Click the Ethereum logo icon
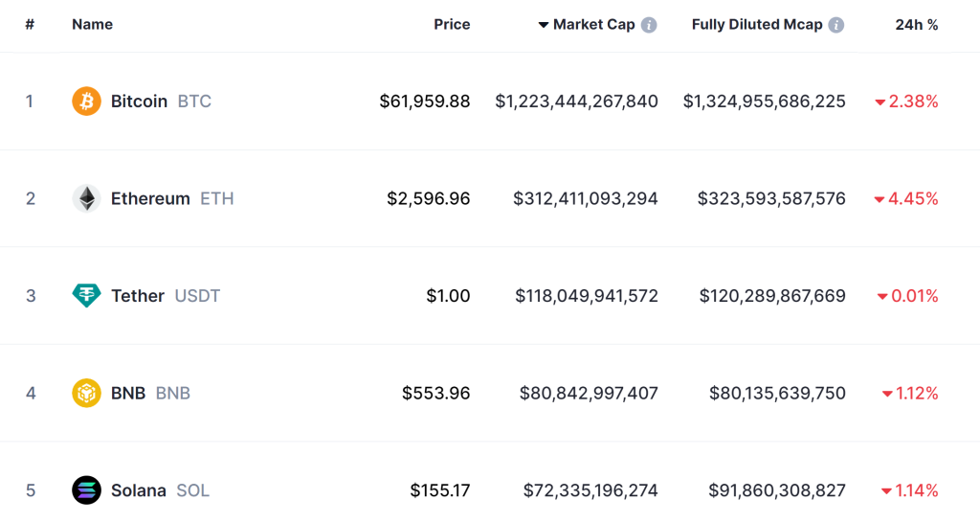 pos(86,198)
